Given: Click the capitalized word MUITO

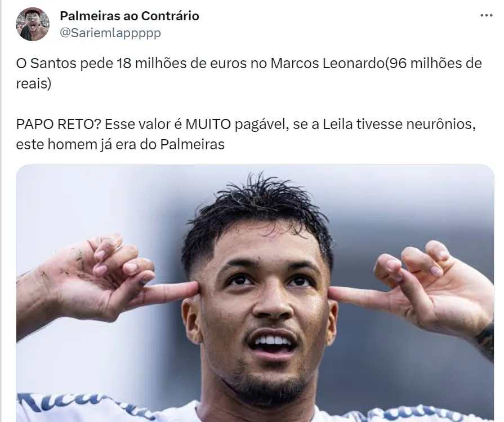Looking at the screenshot, I should [208, 124].
